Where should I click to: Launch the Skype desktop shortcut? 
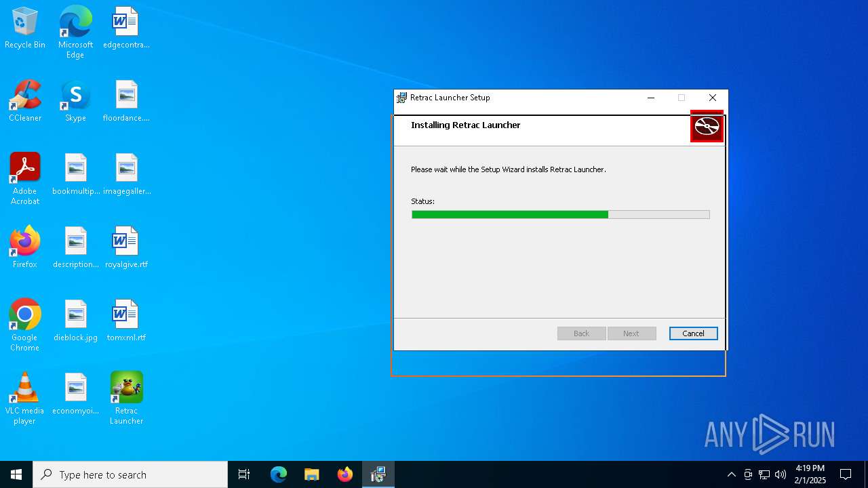[x=75, y=101]
